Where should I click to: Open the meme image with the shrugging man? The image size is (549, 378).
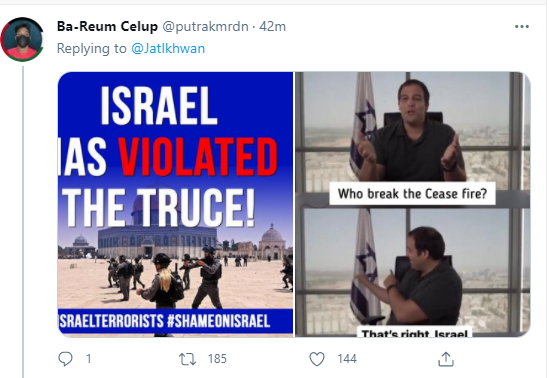coord(413,204)
